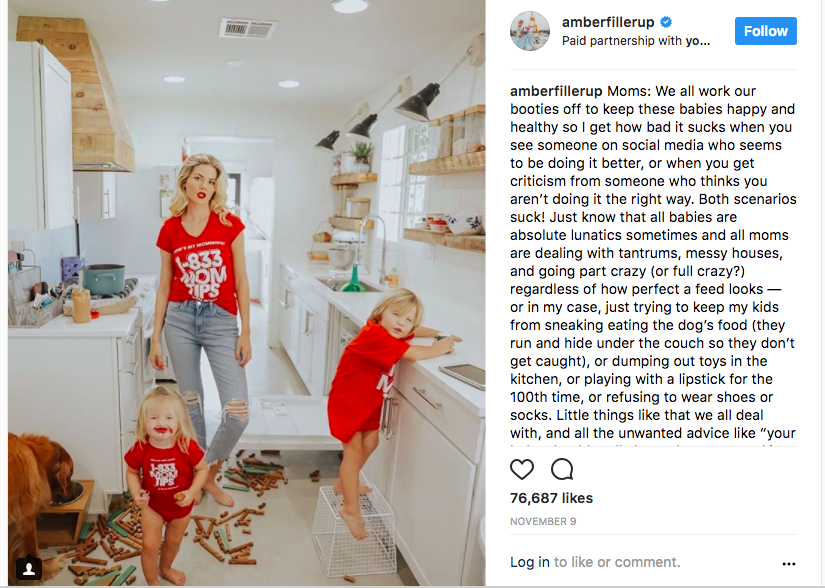Click the partner brand name 'yo...' in header
Image resolution: width=825 pixels, height=588 pixels.
point(698,41)
